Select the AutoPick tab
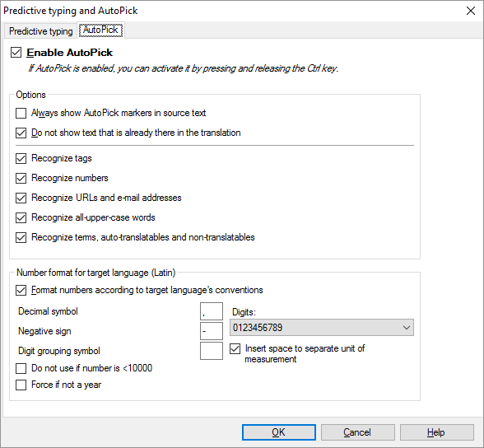 tap(100, 30)
